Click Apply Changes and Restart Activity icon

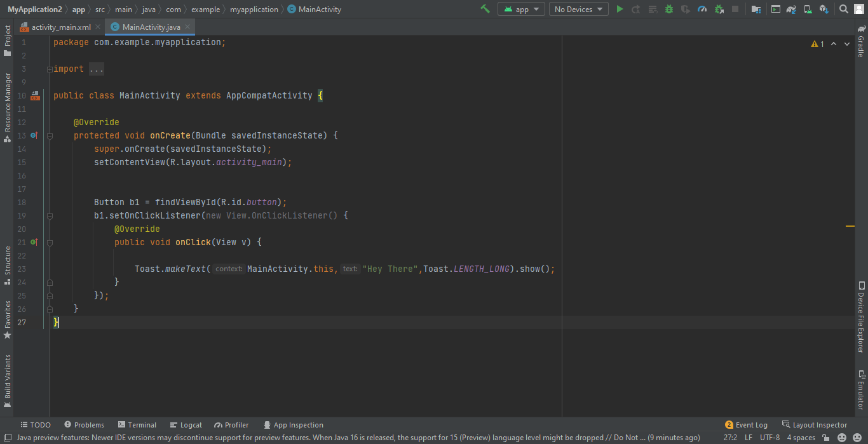coord(635,9)
